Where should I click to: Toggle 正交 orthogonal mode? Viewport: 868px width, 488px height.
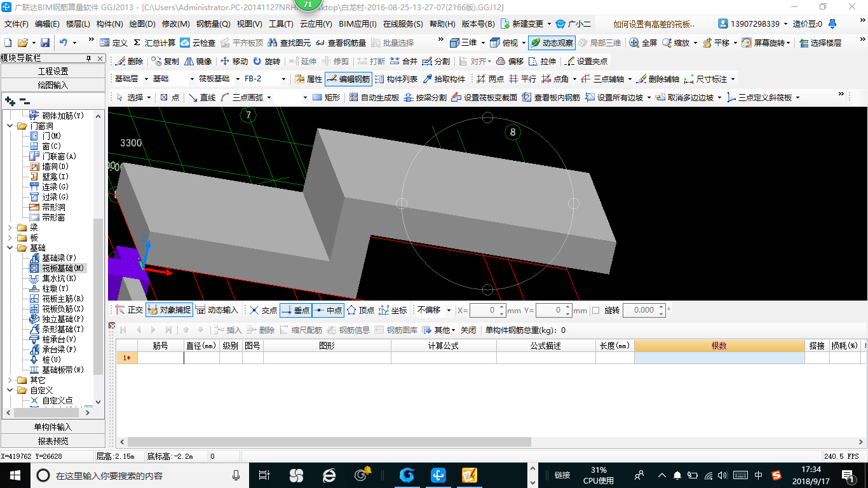(130, 310)
